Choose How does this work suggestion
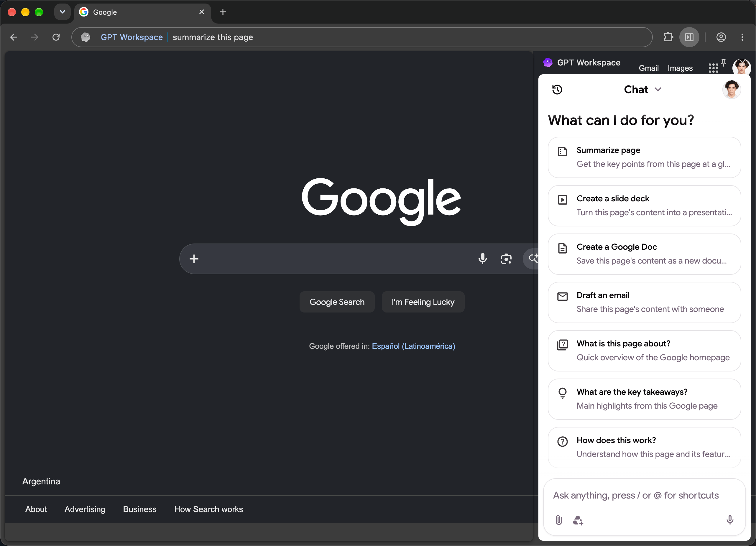Screen dimensions: 756x546 click(644, 447)
